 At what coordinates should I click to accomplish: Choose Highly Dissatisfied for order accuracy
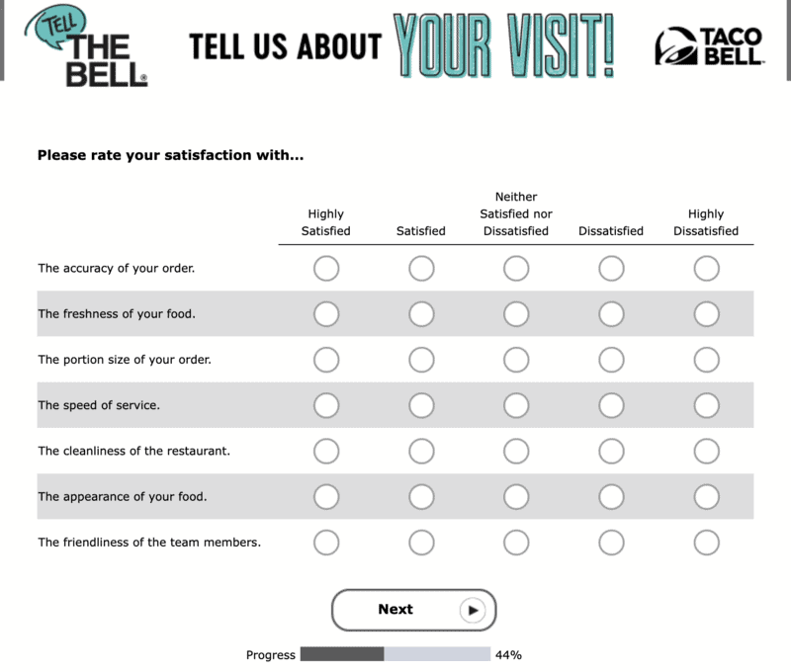pyautogui.click(x=706, y=269)
